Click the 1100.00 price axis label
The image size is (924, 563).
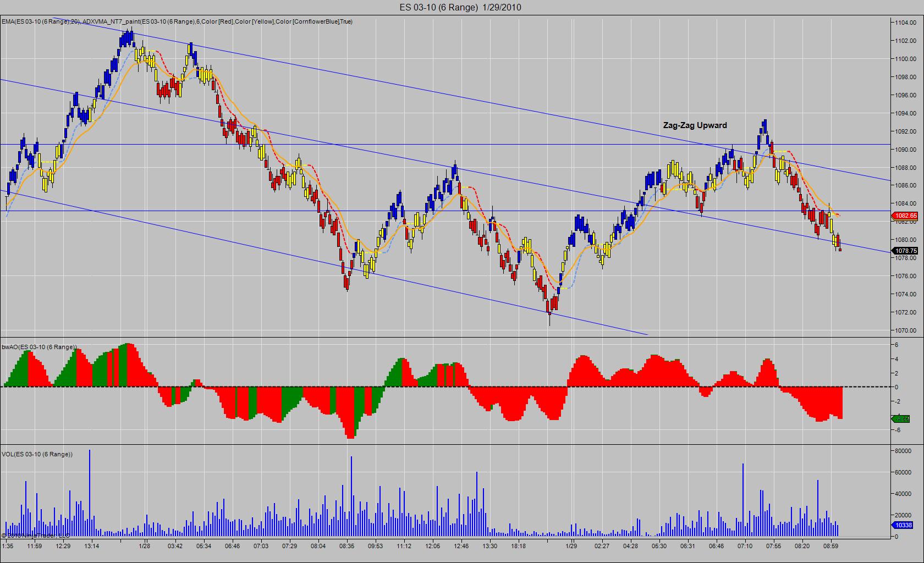(x=906, y=59)
